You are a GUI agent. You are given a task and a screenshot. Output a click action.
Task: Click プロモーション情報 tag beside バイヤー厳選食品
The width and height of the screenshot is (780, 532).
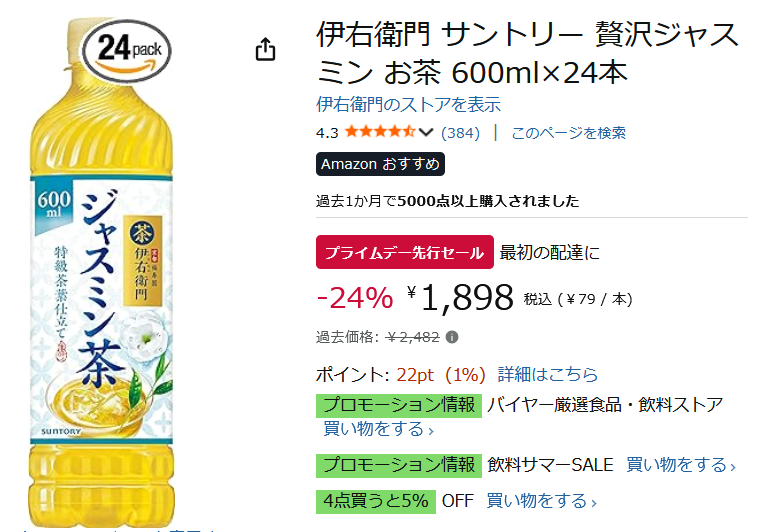(x=398, y=405)
